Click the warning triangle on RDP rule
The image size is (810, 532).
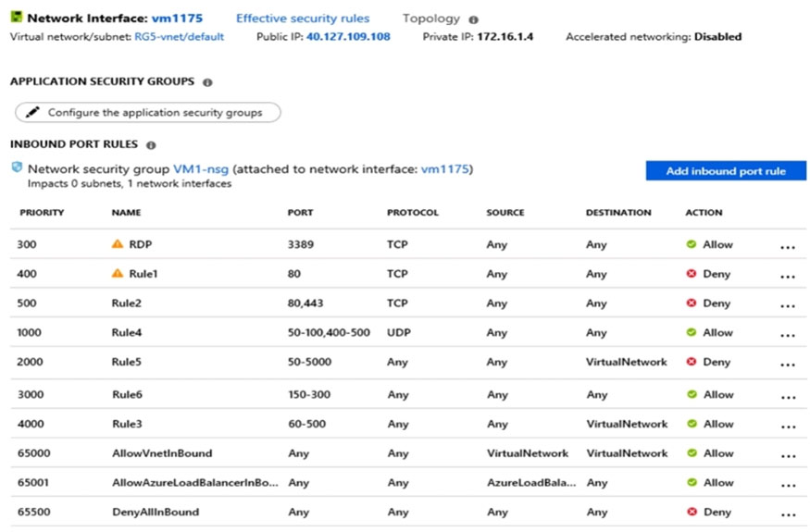pos(118,243)
